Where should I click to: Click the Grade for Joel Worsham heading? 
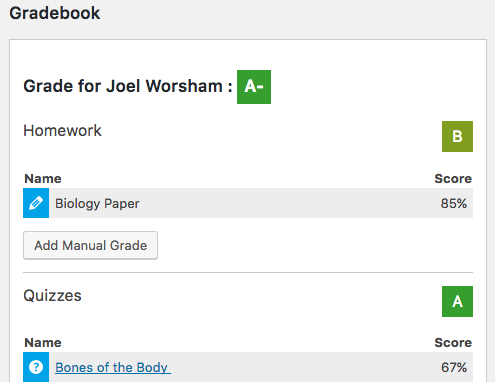pyautogui.click(x=128, y=86)
